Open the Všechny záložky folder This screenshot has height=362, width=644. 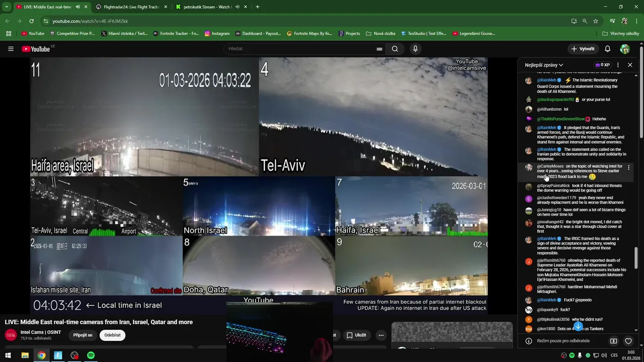620,34
